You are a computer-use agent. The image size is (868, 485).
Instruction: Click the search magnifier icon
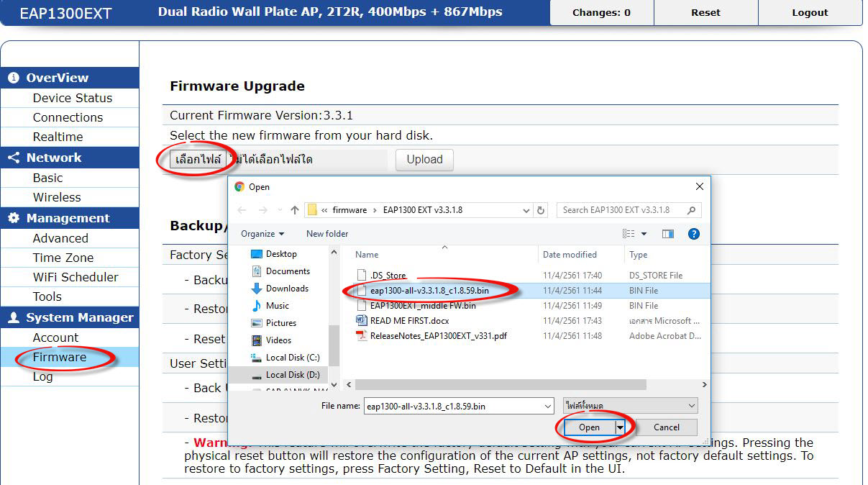(x=691, y=210)
